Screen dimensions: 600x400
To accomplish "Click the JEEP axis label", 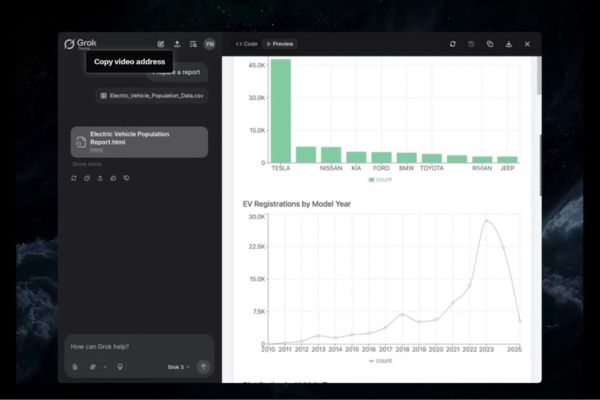I will 507,168.
